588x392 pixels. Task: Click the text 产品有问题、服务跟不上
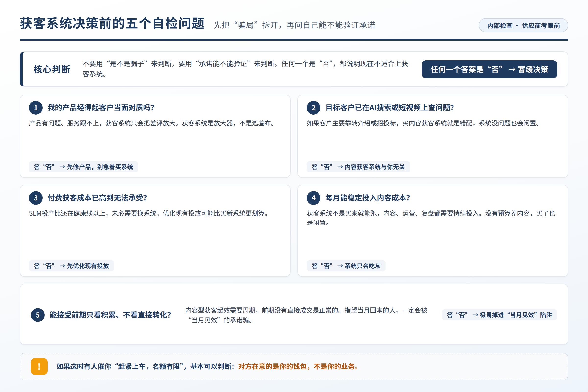coord(64,123)
